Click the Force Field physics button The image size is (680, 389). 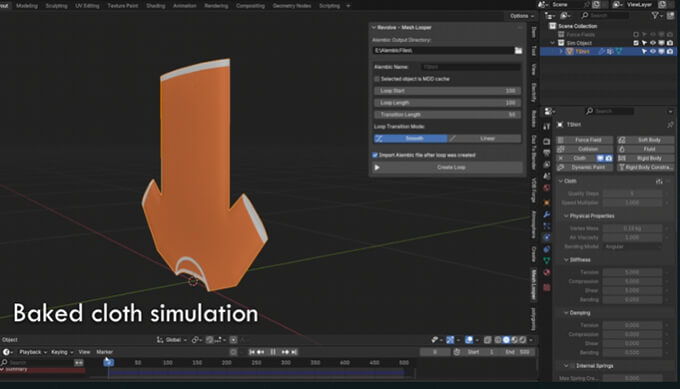click(585, 140)
